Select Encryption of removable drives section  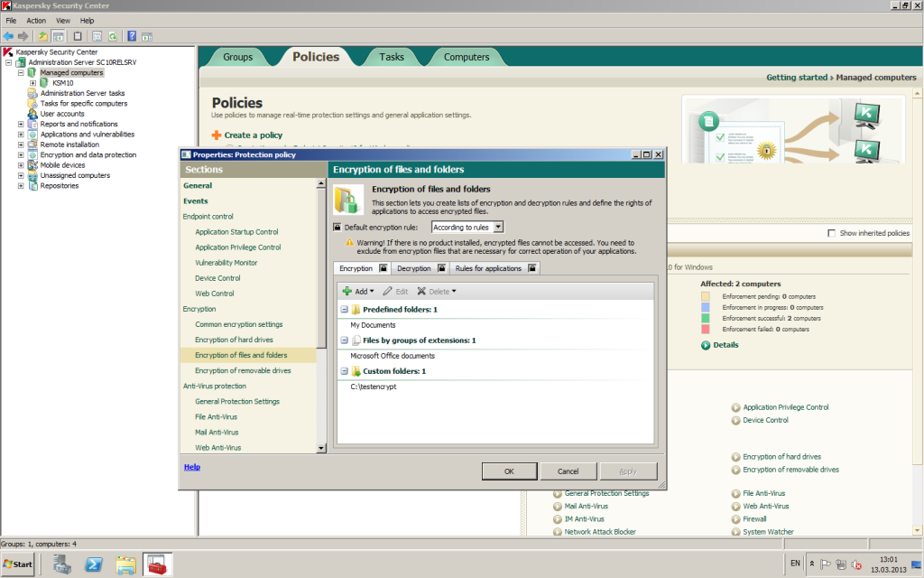(243, 370)
